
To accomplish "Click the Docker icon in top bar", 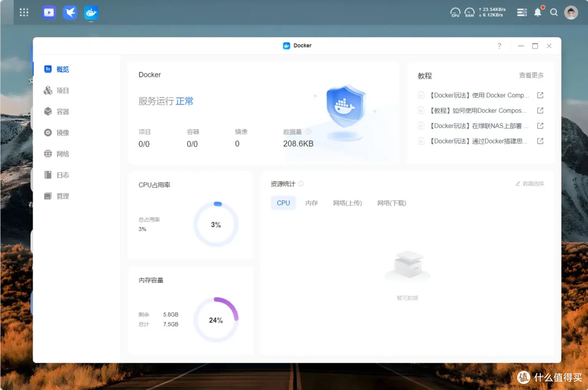I will click(91, 13).
